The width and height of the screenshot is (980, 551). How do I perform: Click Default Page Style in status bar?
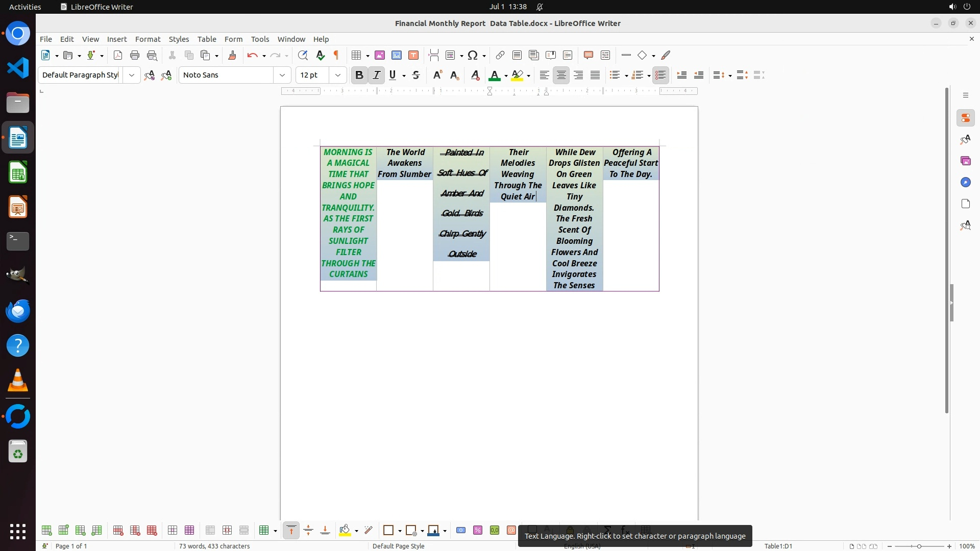click(398, 546)
